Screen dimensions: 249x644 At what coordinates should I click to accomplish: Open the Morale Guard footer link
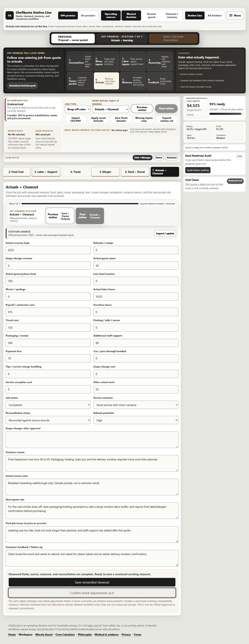coord(44,634)
